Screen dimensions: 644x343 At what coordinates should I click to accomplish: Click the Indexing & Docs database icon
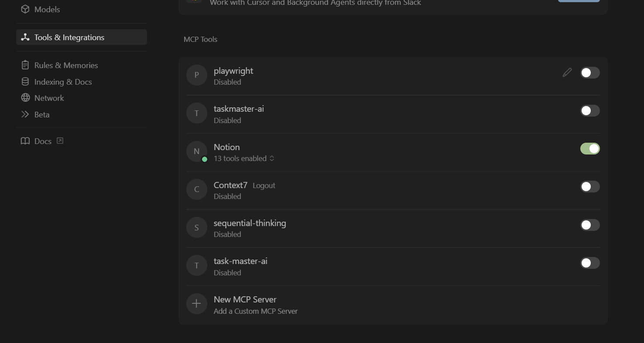click(25, 82)
